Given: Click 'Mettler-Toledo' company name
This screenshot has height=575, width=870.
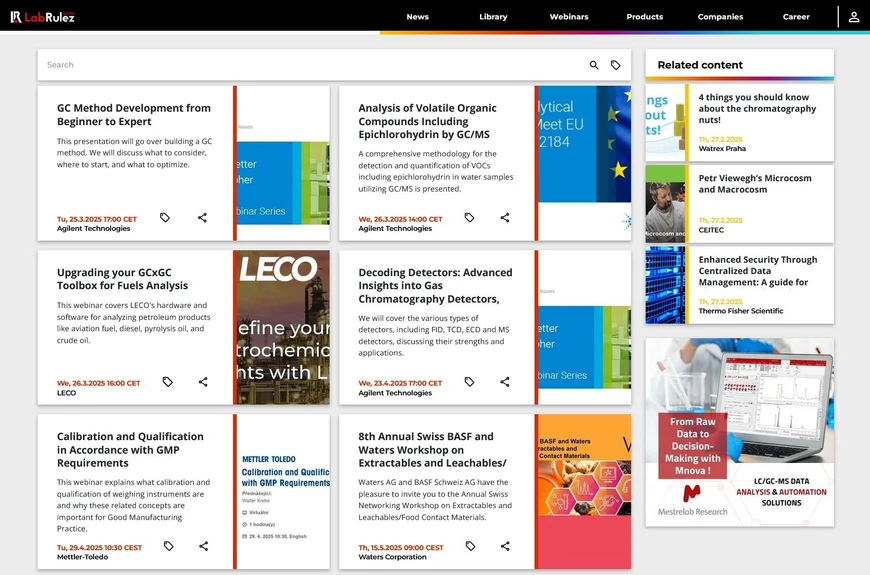Looking at the screenshot, I should 83,557.
